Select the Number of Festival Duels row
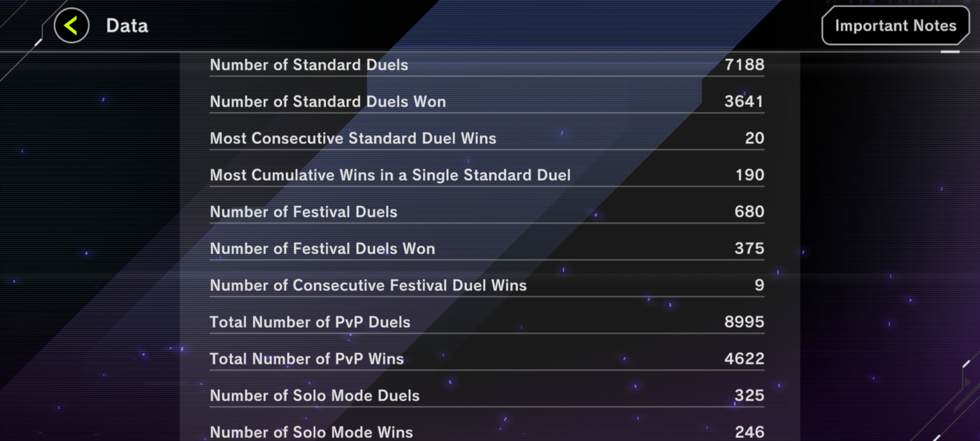The width and height of the screenshot is (980, 441). coord(487,212)
